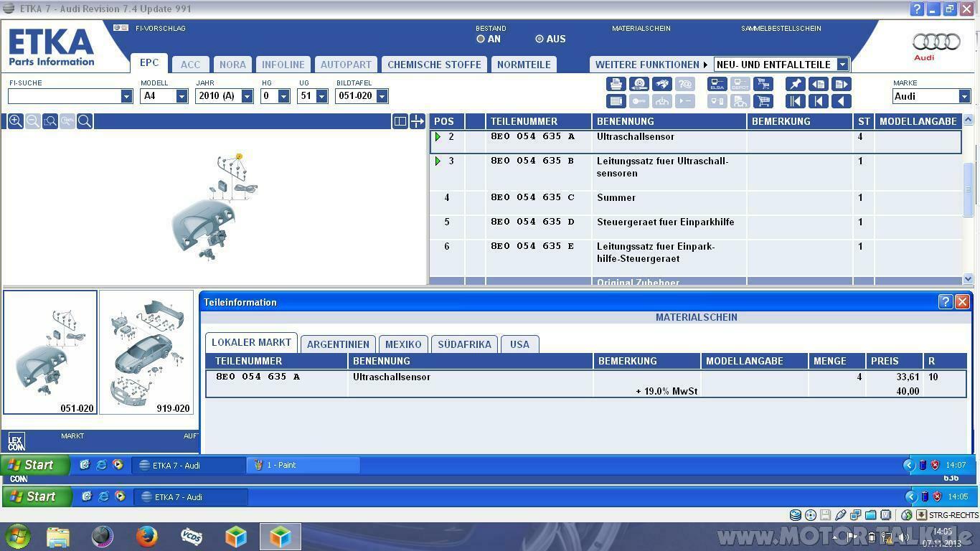Image resolution: width=980 pixels, height=551 pixels.
Task: Jump to first page arrow icon
Action: pyautogui.click(x=795, y=101)
